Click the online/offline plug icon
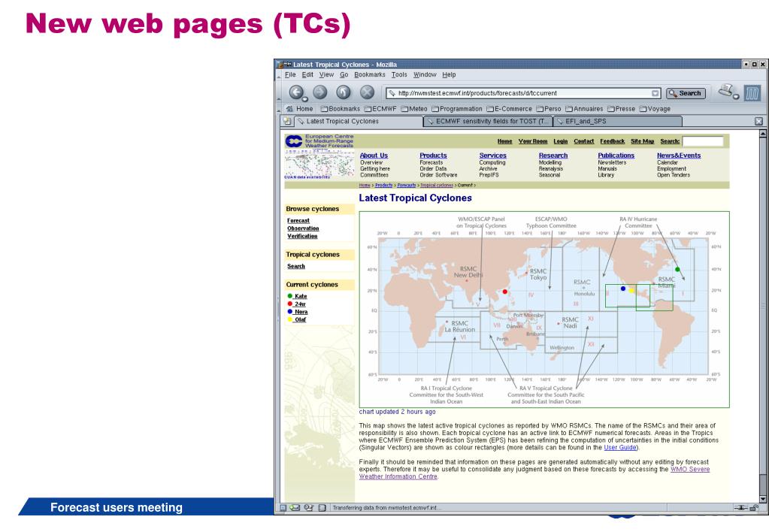Image resolution: width=769 pixels, height=532 pixels. [x=741, y=508]
